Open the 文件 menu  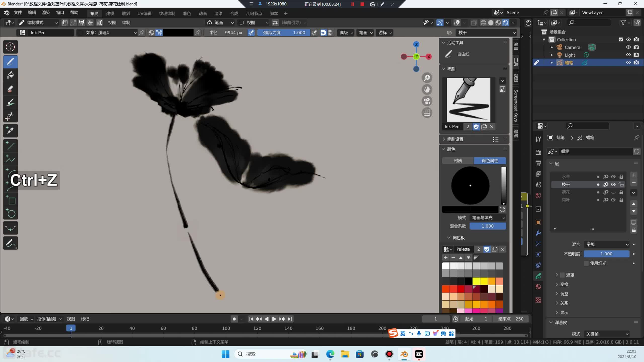18,13
